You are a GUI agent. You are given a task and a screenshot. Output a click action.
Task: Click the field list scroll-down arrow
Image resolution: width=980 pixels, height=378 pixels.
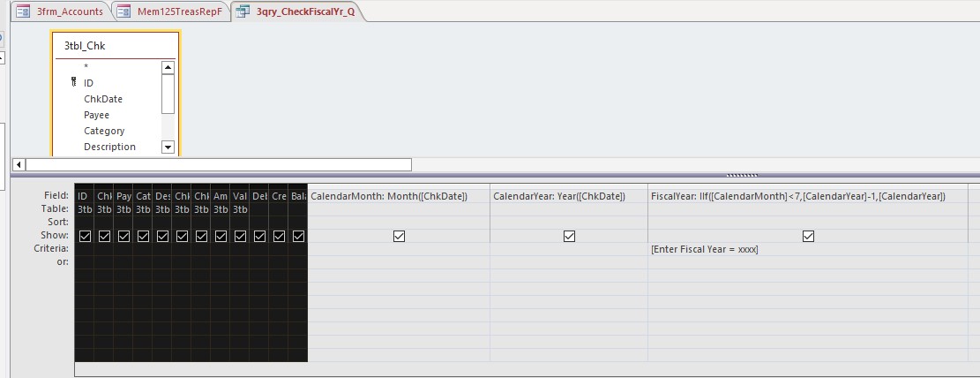[168, 147]
